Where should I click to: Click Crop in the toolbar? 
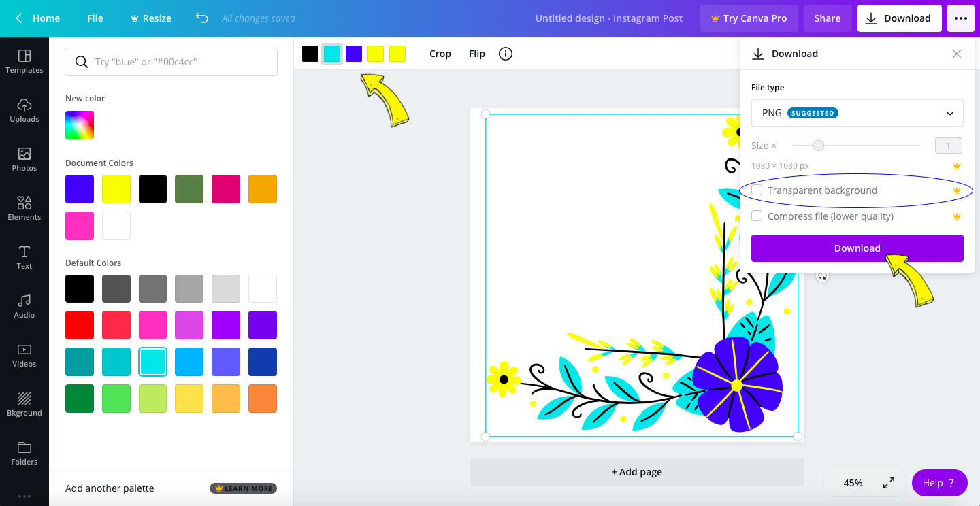tap(440, 54)
